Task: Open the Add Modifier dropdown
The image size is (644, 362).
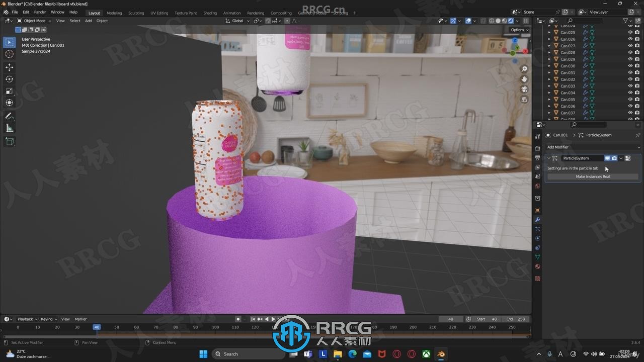Action: pos(593,147)
